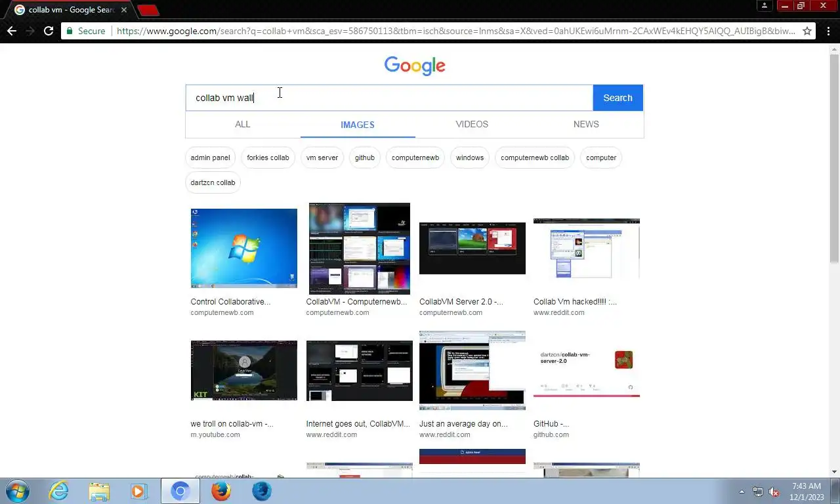Click the muted volume tray icon
Image resolution: width=840 pixels, height=504 pixels.
coord(774,492)
